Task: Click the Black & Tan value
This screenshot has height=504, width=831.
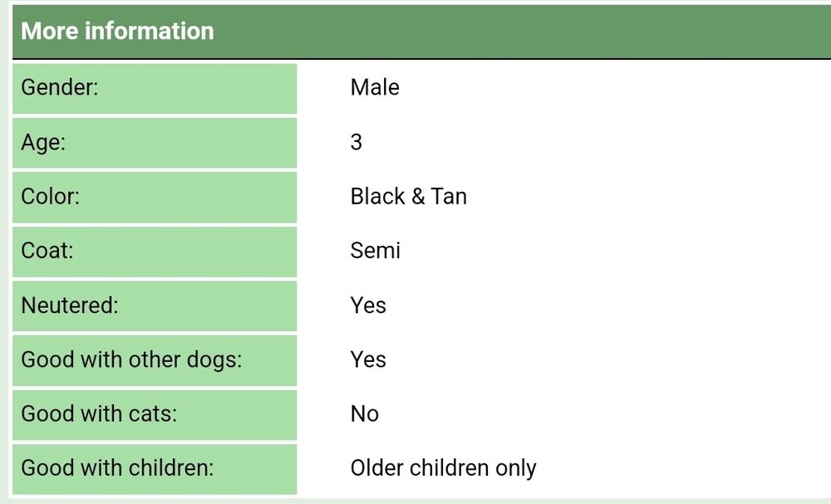Action: tap(409, 197)
